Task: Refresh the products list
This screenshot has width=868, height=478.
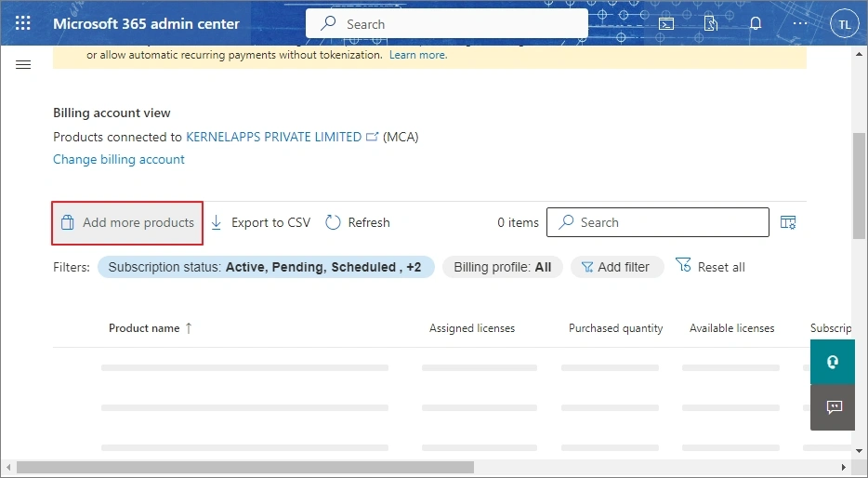Action: point(358,222)
